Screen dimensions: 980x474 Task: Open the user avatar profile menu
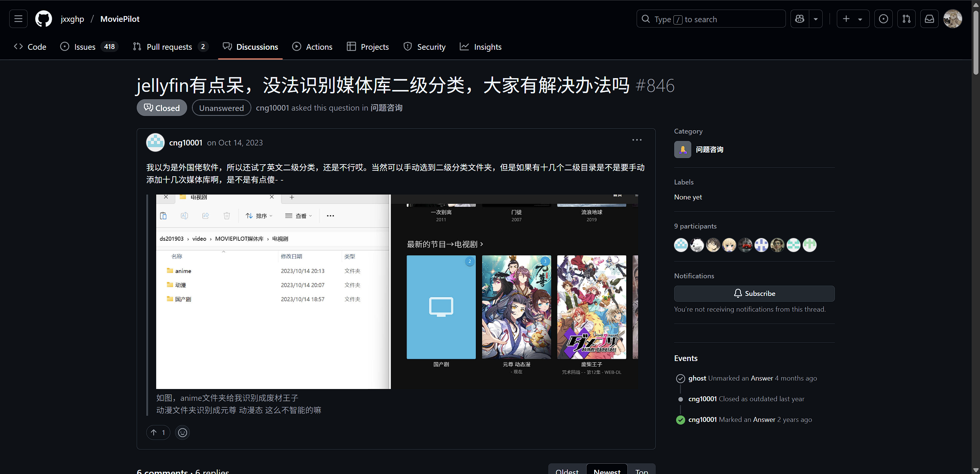[953, 19]
